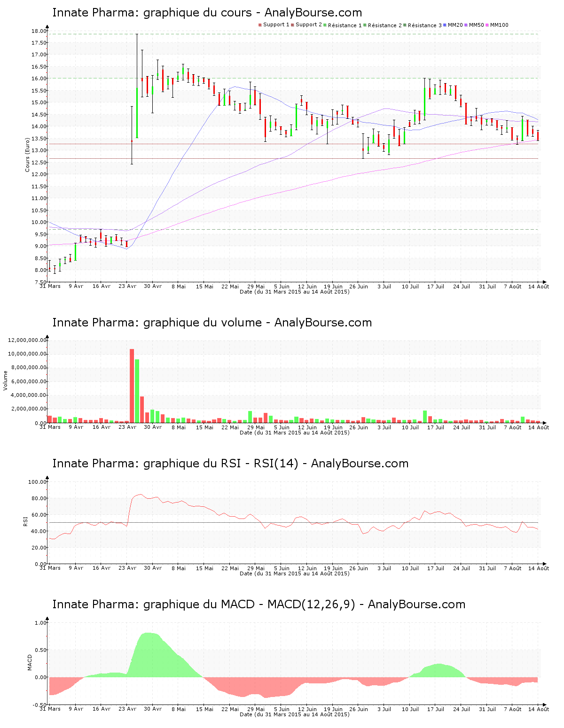Click the 'RSI' vertical axis label
The height and width of the screenshot is (728, 564).
pos(25,521)
